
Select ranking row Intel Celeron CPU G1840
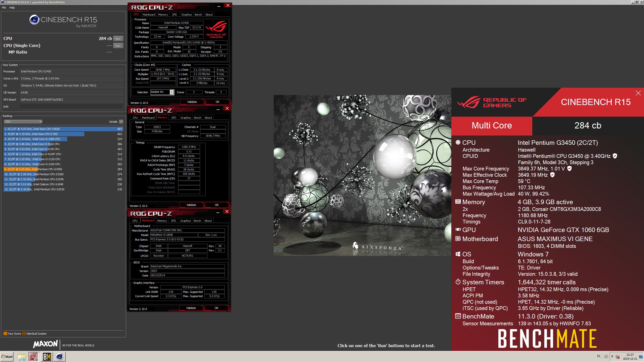pyautogui.click(x=63, y=184)
